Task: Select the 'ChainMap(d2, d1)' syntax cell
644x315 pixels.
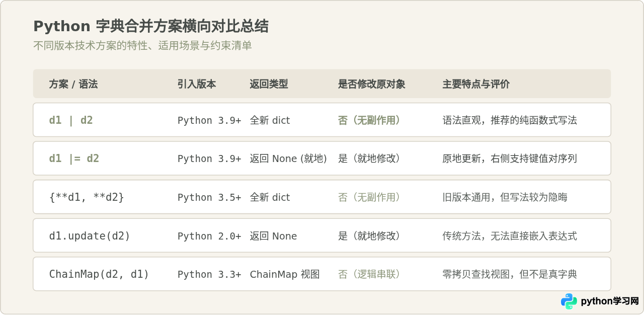Action: click(99, 274)
